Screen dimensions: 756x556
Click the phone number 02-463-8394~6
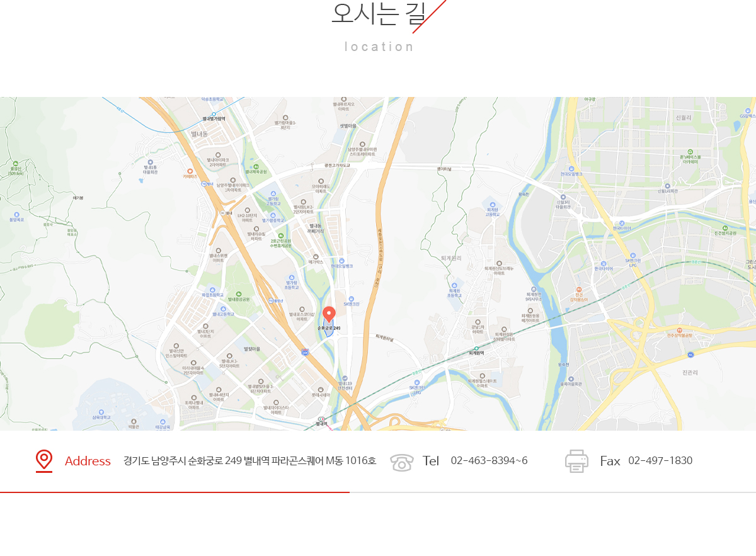[x=490, y=461]
